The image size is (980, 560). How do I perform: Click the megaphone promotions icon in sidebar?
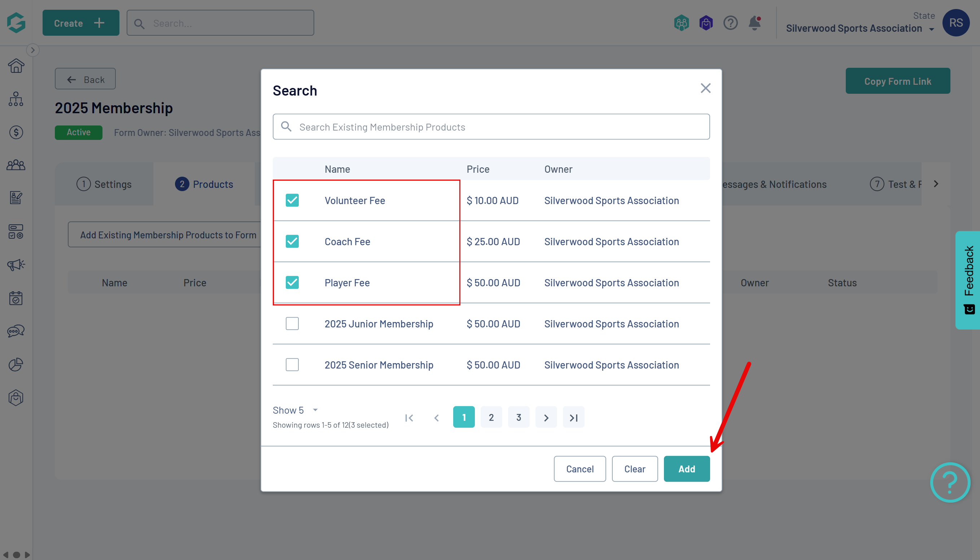[x=16, y=265]
